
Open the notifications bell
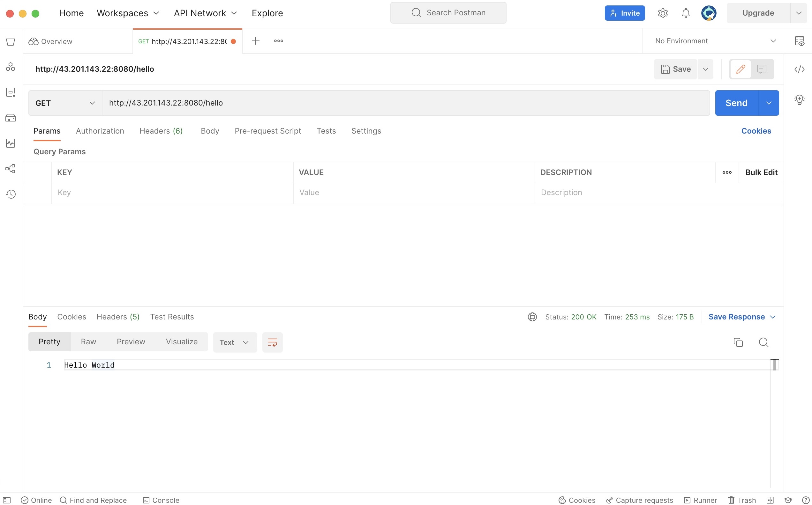685,13
